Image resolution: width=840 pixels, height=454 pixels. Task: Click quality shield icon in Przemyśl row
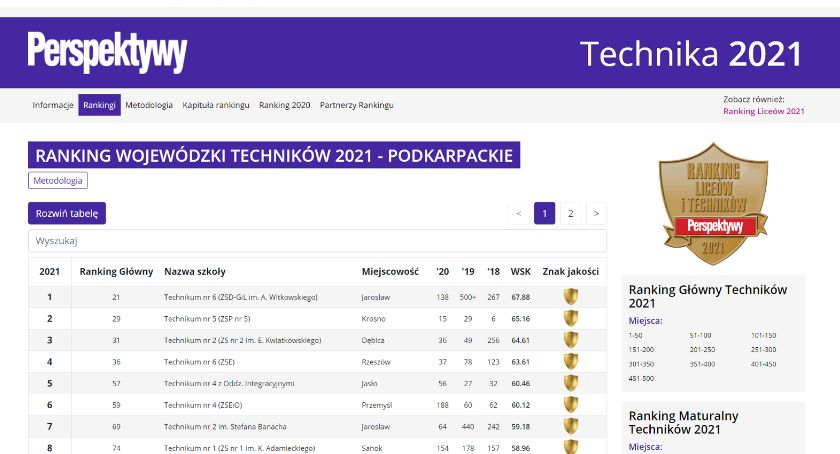click(571, 404)
